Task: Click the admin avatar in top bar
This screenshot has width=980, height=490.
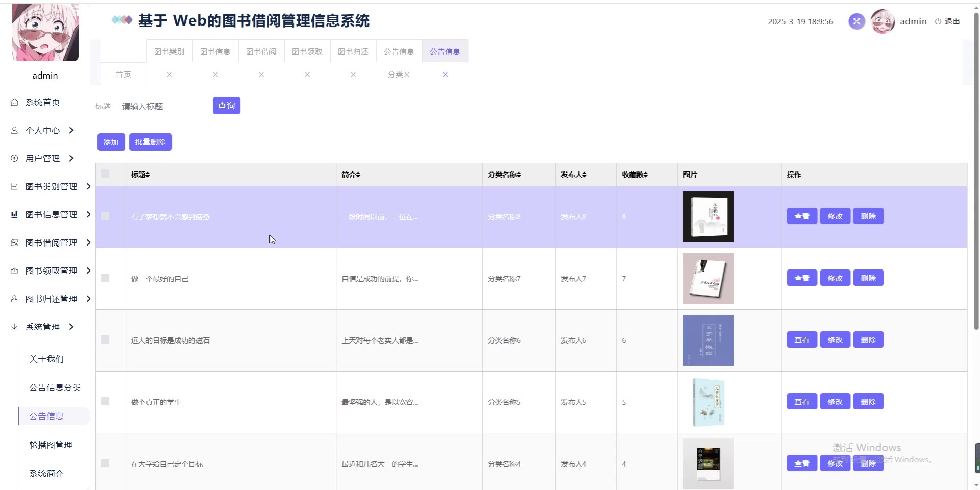Action: [883, 21]
